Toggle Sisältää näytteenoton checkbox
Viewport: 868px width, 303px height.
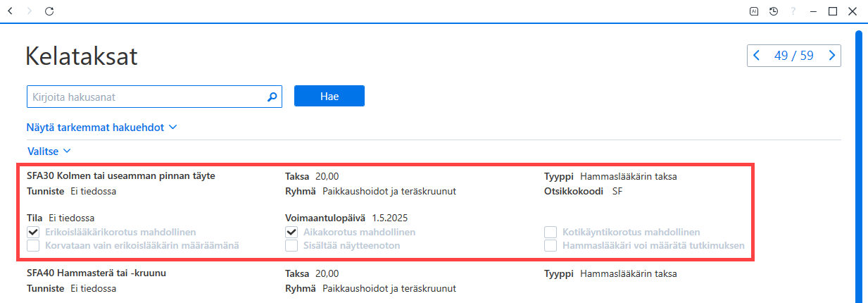pos(291,246)
